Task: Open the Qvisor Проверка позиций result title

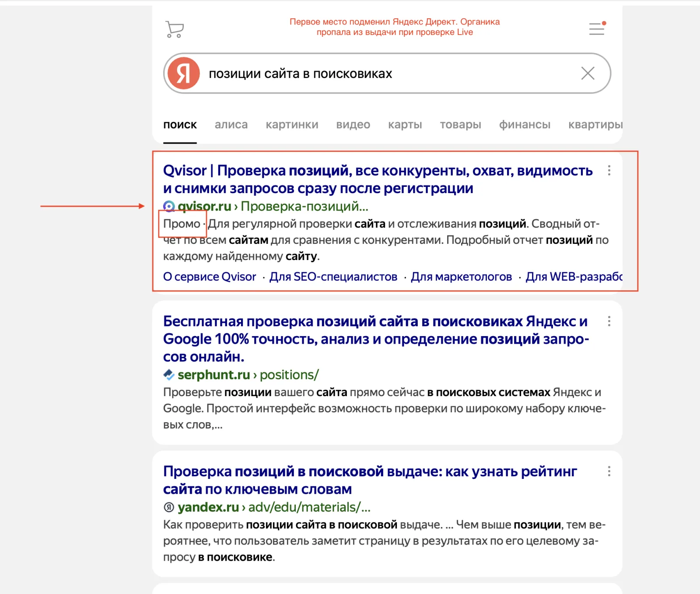Action: pos(378,179)
